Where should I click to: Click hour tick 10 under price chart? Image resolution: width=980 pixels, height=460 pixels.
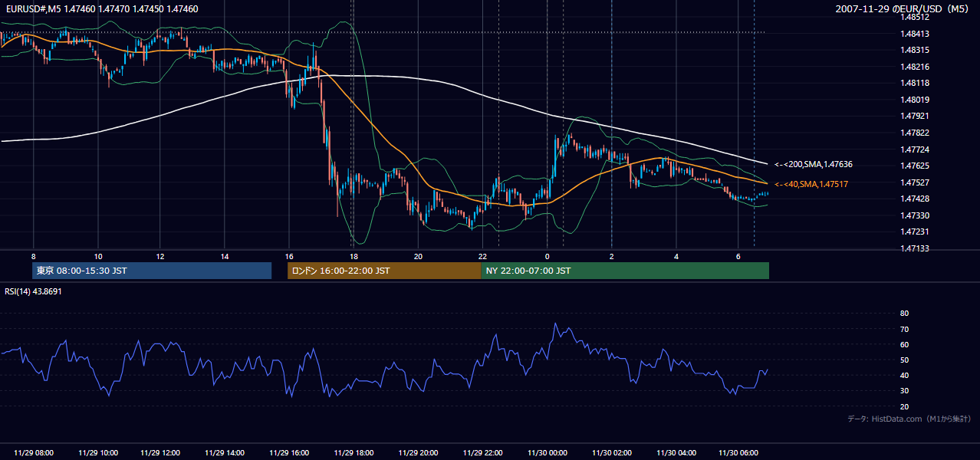click(x=97, y=255)
